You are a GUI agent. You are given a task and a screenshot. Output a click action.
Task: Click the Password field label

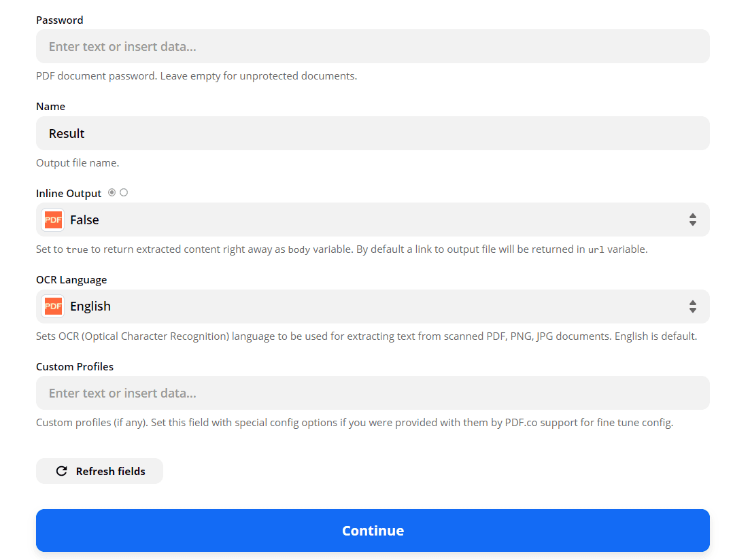click(x=59, y=20)
